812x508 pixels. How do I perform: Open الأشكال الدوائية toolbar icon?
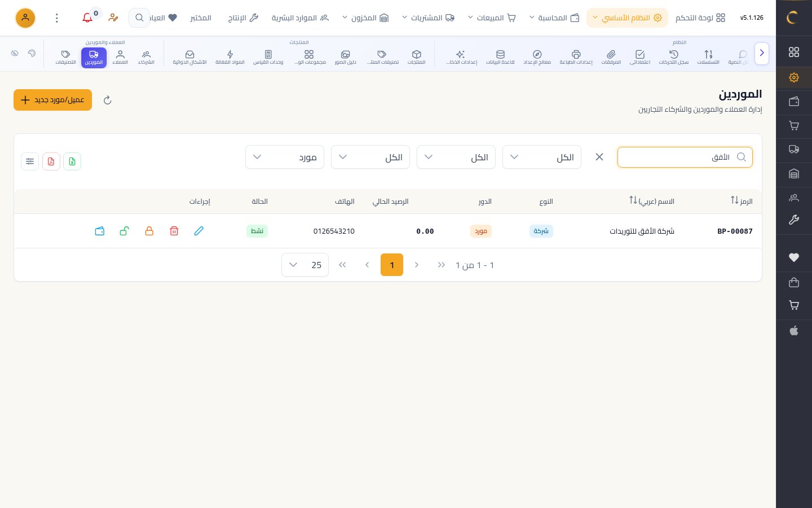(x=189, y=57)
